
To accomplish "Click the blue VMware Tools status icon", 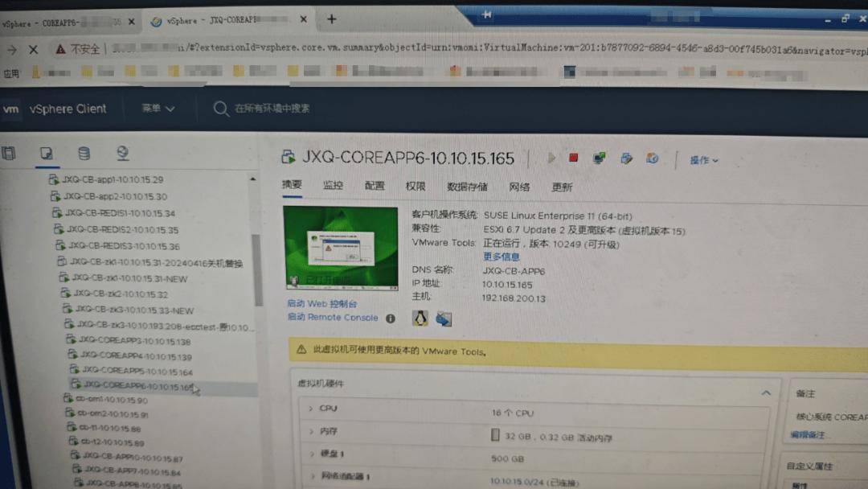I will click(x=444, y=318).
